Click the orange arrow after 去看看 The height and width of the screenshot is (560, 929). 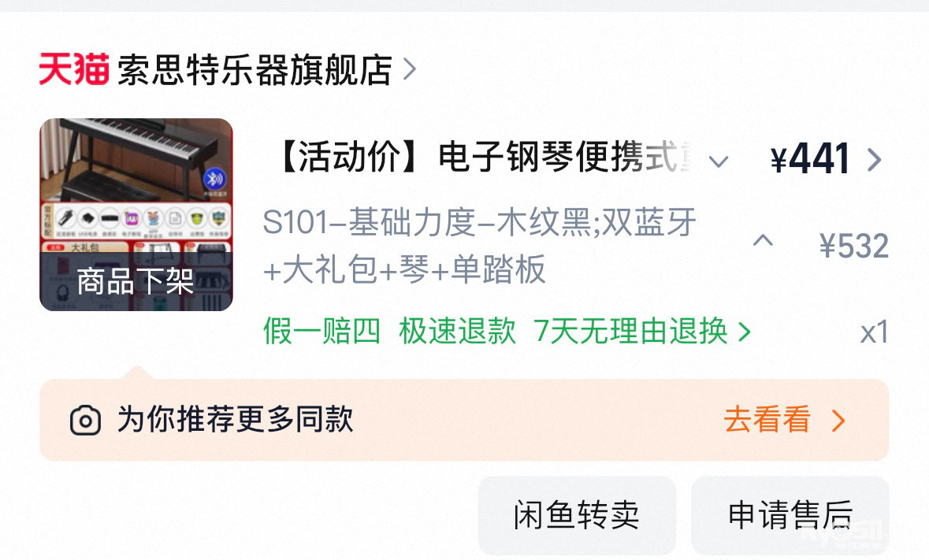838,421
